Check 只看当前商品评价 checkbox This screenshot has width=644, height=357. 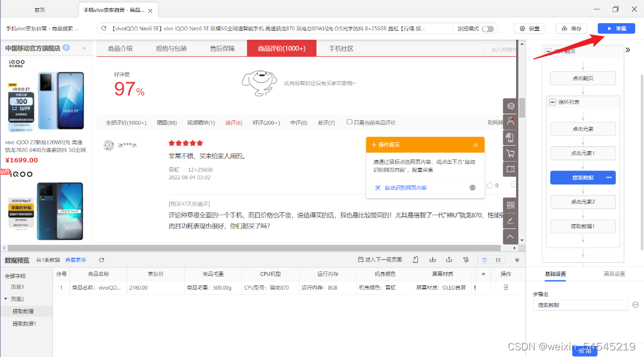[x=350, y=122]
